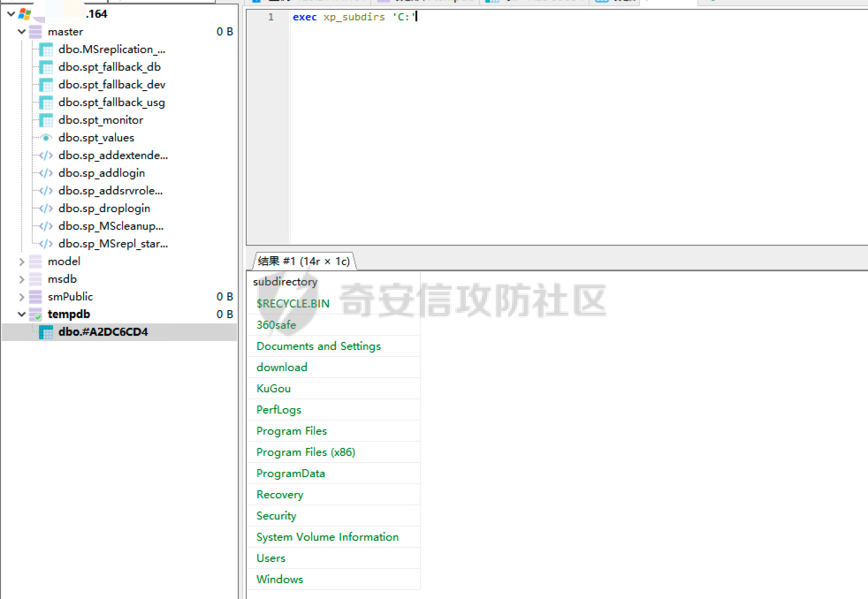Collapse the tempdb database node
The width and height of the screenshot is (868, 599).
[22, 315]
